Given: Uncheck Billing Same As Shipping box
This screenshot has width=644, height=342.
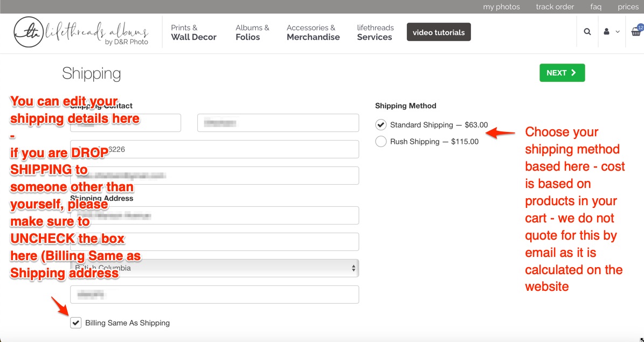Looking at the screenshot, I should [76, 323].
